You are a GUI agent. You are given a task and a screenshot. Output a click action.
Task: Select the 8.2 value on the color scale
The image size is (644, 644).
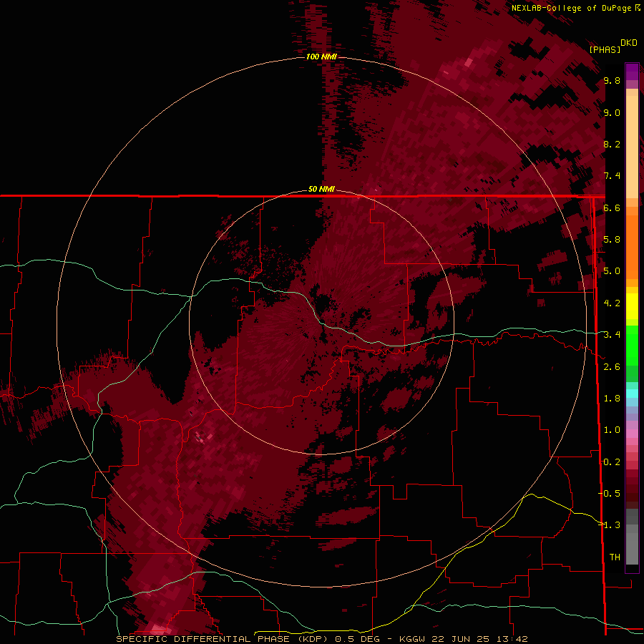pos(612,144)
